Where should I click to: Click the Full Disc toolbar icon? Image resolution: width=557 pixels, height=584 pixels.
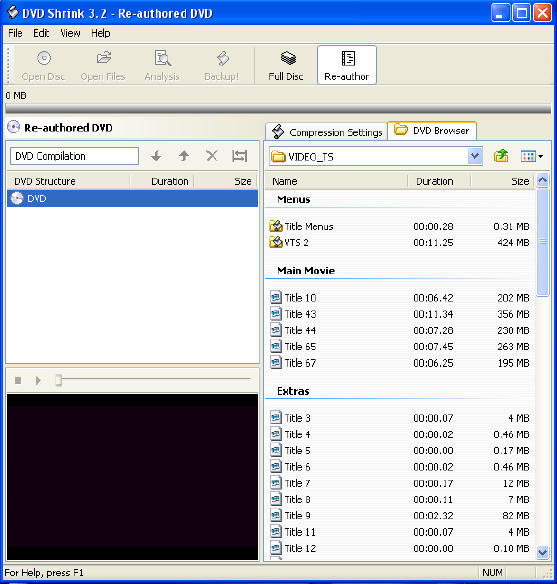(x=286, y=66)
